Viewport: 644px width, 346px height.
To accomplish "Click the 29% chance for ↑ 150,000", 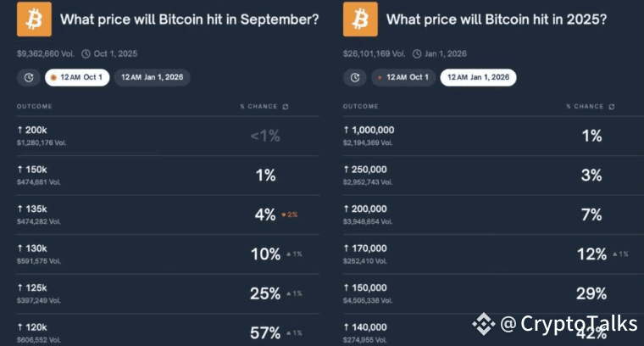I will point(591,293).
